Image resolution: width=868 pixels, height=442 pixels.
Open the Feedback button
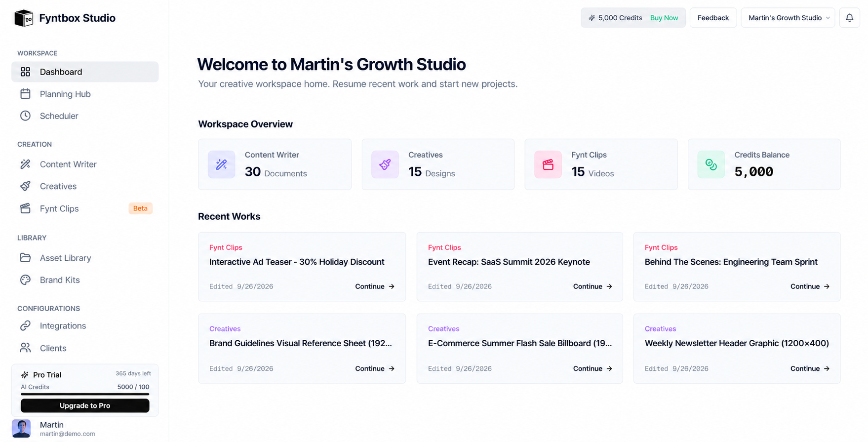[x=713, y=18]
